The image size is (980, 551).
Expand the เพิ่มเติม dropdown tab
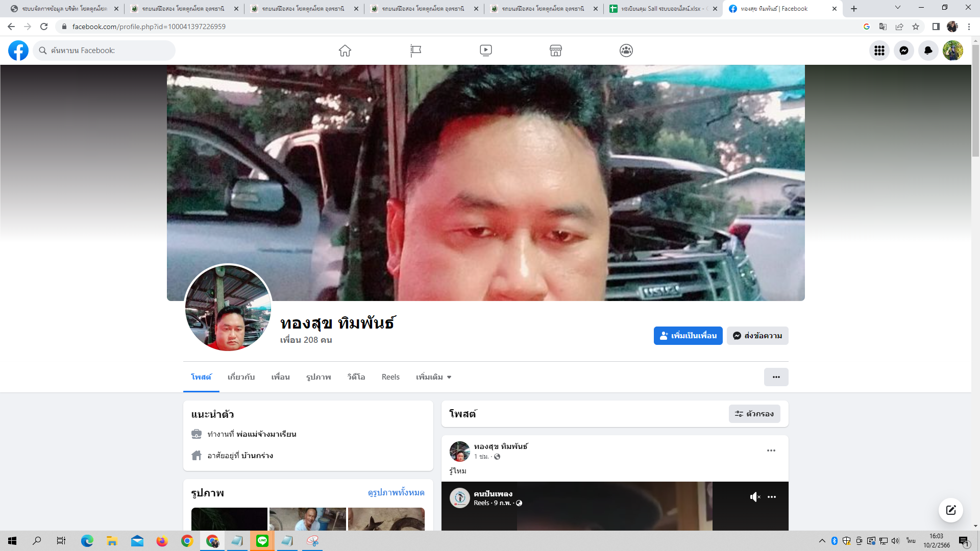(x=433, y=377)
